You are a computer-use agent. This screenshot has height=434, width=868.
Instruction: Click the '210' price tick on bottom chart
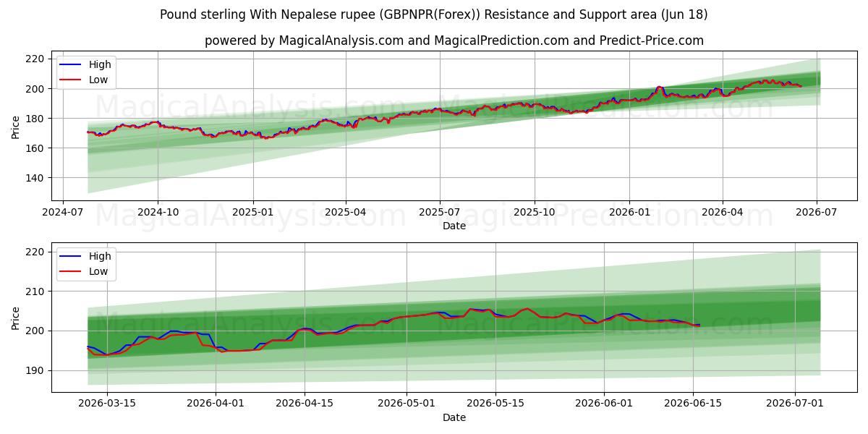point(35,292)
